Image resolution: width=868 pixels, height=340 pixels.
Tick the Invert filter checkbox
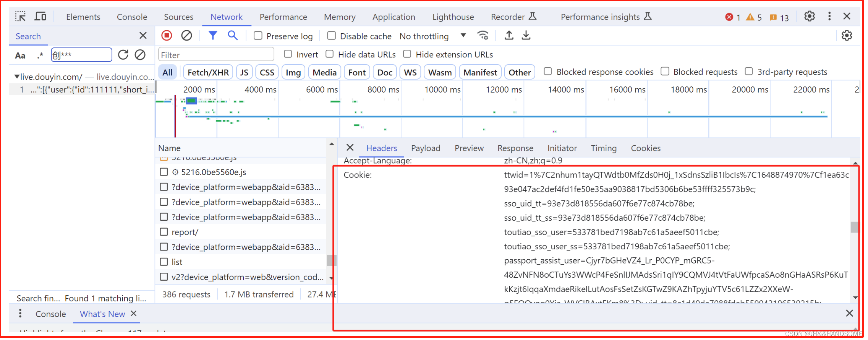pos(288,54)
